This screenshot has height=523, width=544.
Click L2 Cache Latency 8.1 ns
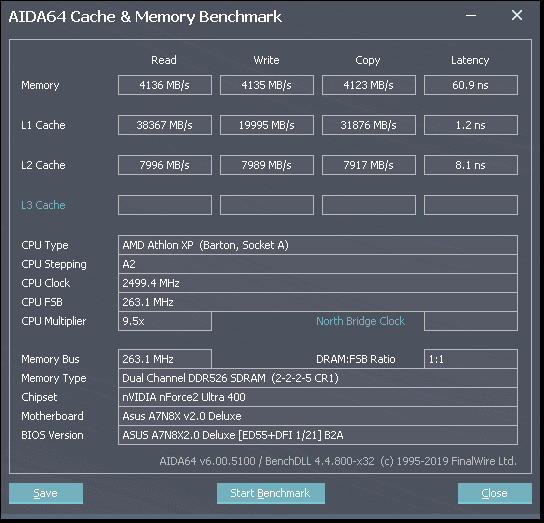pos(471,165)
